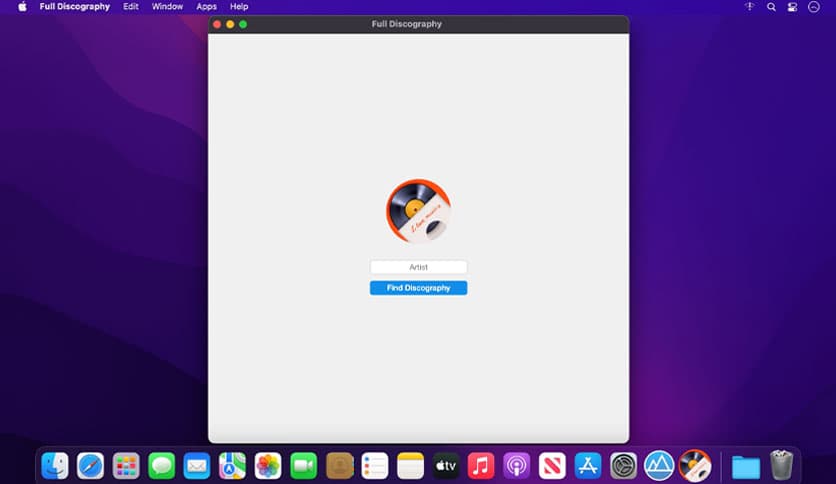This screenshot has height=484, width=836.
Task: Open the Trash in the Dock
Action: pos(781,466)
